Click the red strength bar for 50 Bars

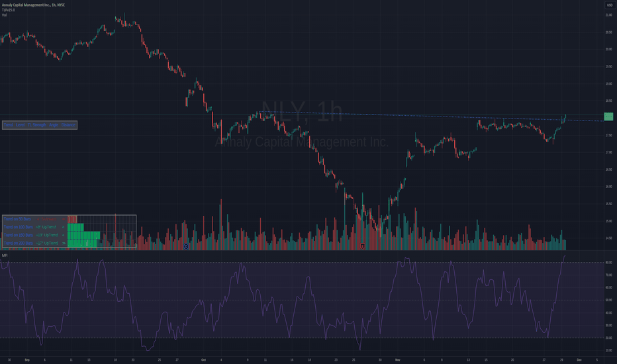(x=72, y=219)
